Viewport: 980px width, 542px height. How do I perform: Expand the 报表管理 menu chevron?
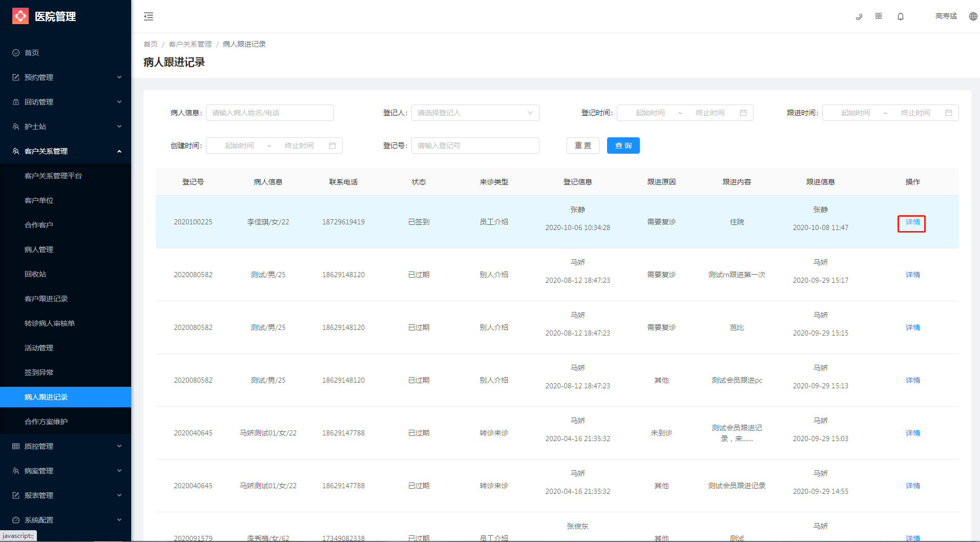(119, 495)
